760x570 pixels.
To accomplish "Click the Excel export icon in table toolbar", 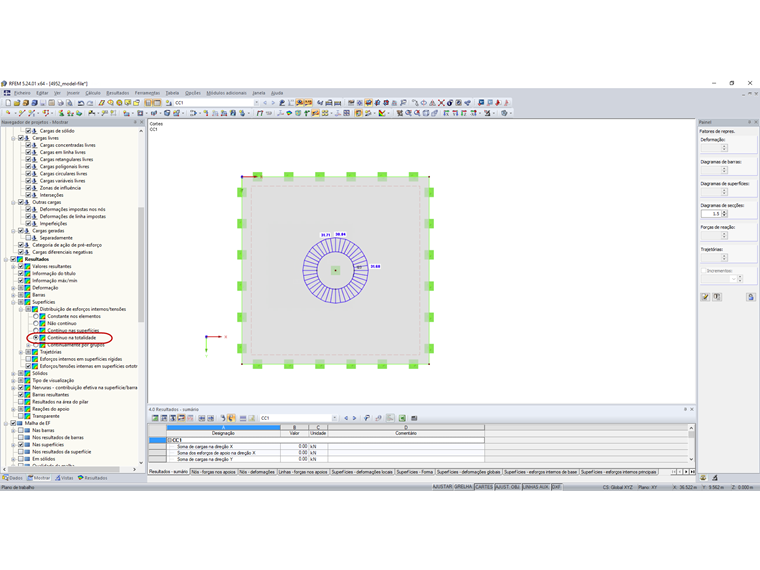I will click(x=402, y=418).
